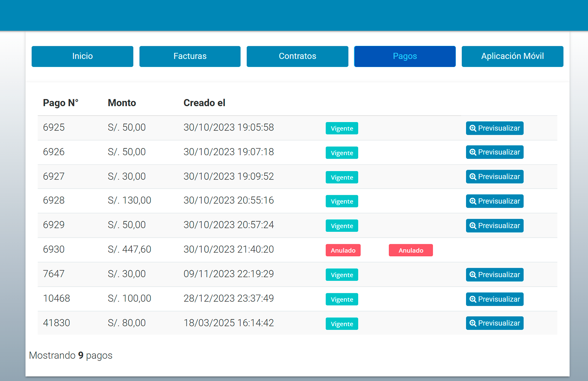Click magnifier icon for payment 6927
The width and height of the screenshot is (588, 381).
473,177
